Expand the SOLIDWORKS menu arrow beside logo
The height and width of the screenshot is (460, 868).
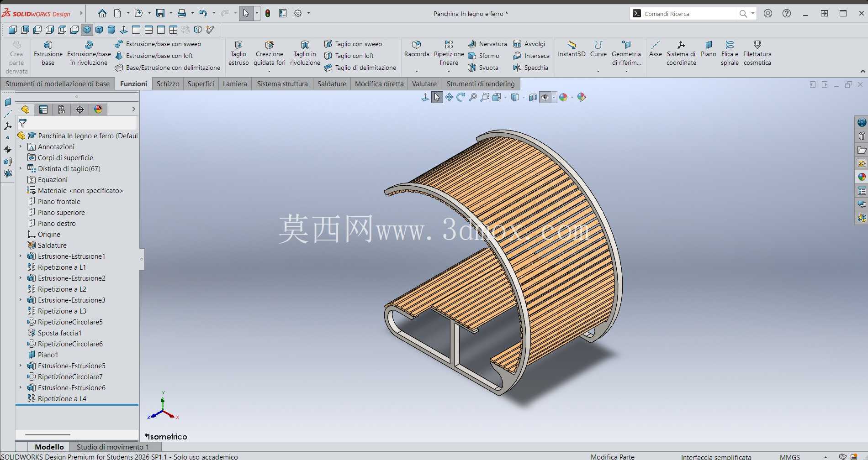[x=81, y=13]
